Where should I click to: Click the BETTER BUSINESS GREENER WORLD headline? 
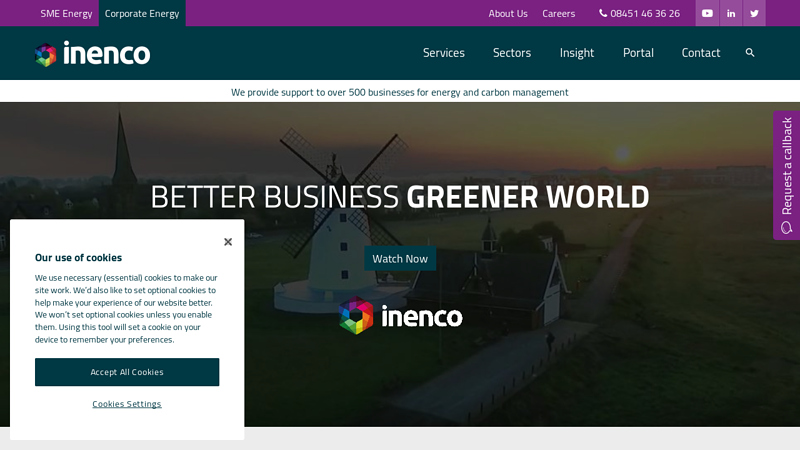point(399,197)
